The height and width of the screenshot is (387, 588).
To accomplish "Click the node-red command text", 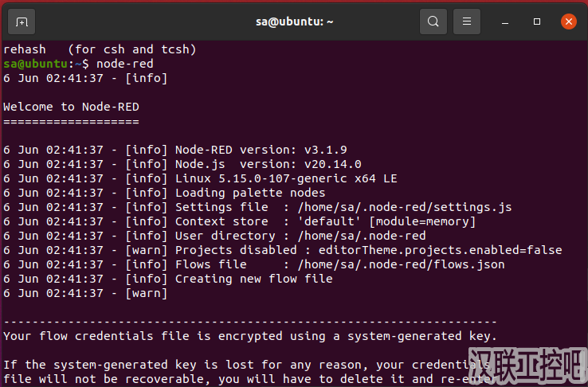I will coord(125,64).
